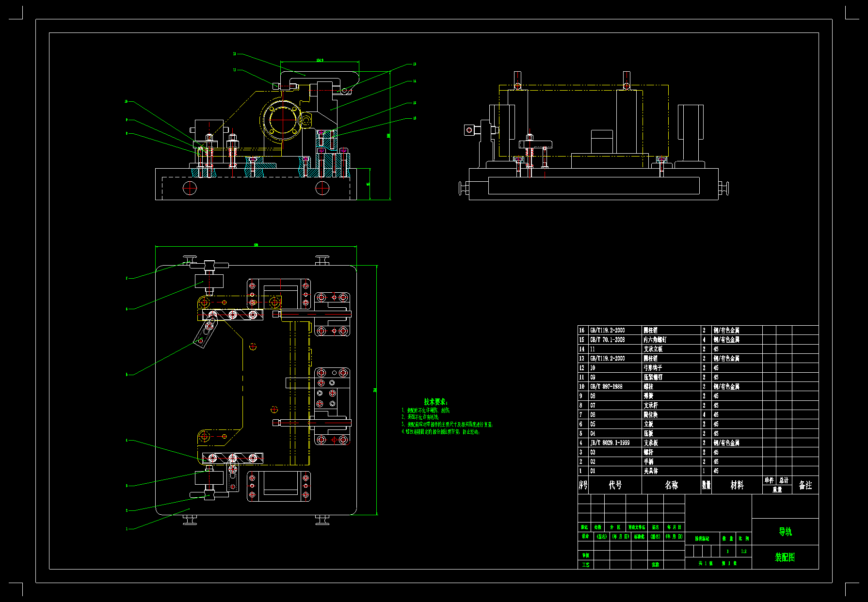This screenshot has height=602, width=868.
Task: Select the technical note beginning with '3、'
Action: point(447,424)
